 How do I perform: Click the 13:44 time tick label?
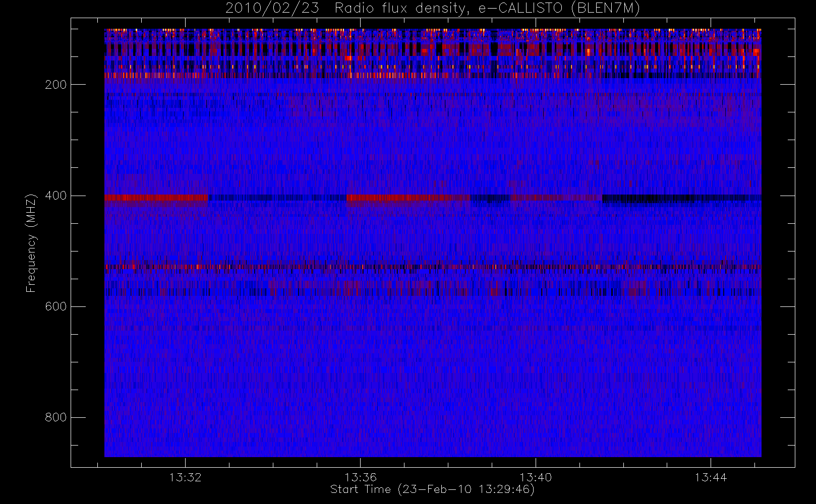(x=711, y=477)
